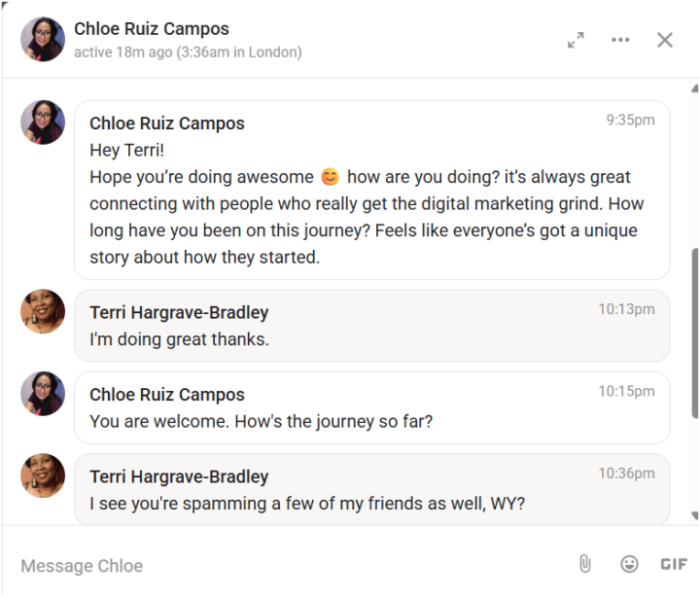The width and height of the screenshot is (700, 597).
Task: Click the 10:36pm message timestamp
Action: click(626, 474)
